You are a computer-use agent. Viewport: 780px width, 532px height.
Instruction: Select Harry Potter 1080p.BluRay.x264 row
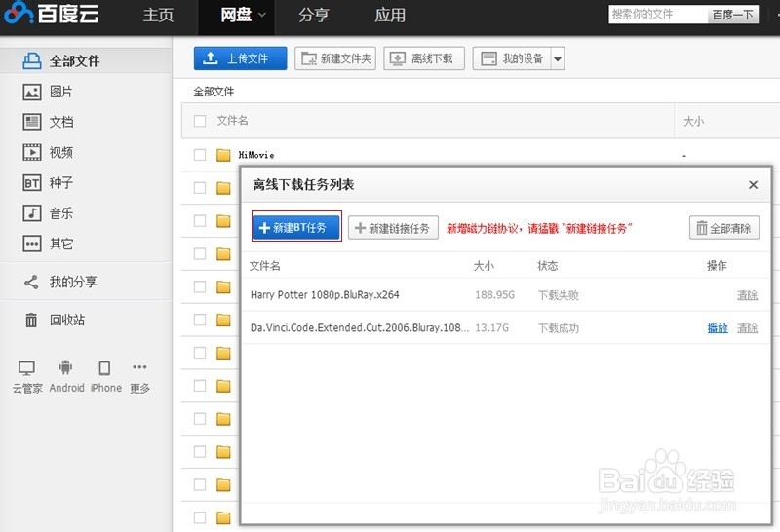coord(506,295)
